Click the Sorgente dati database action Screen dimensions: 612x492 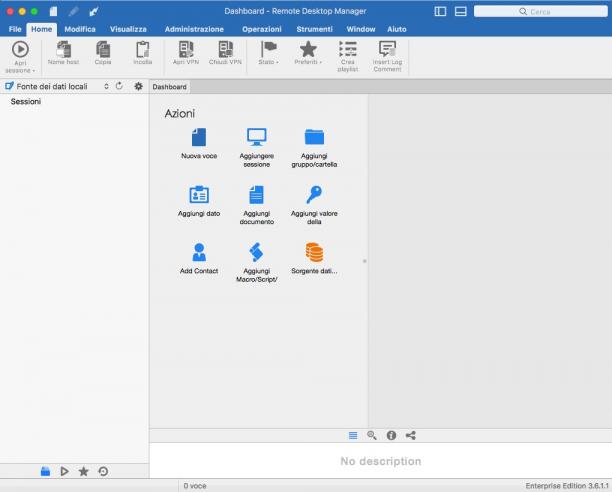[x=314, y=258]
